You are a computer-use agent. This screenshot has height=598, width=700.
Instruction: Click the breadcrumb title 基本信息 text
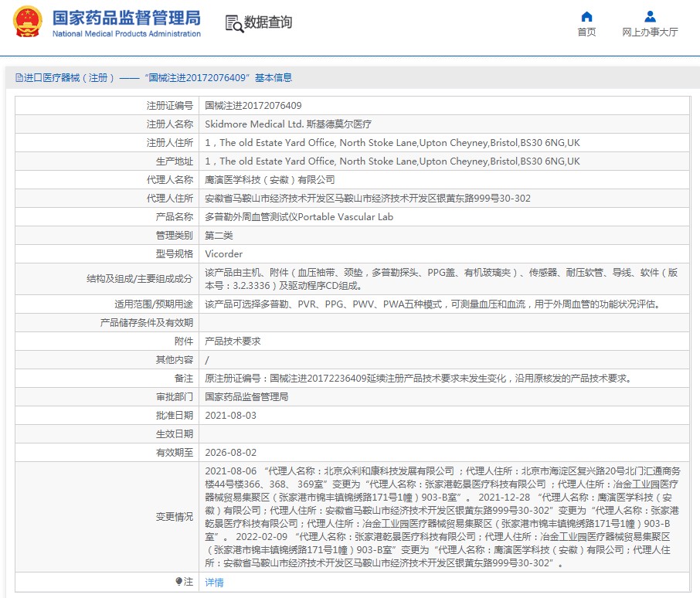[273, 78]
